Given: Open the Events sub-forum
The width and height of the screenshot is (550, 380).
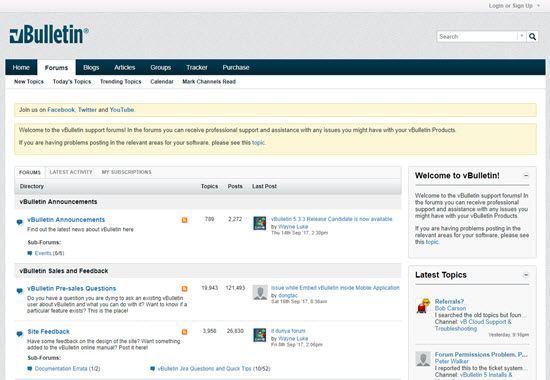Looking at the screenshot, I should (x=43, y=253).
